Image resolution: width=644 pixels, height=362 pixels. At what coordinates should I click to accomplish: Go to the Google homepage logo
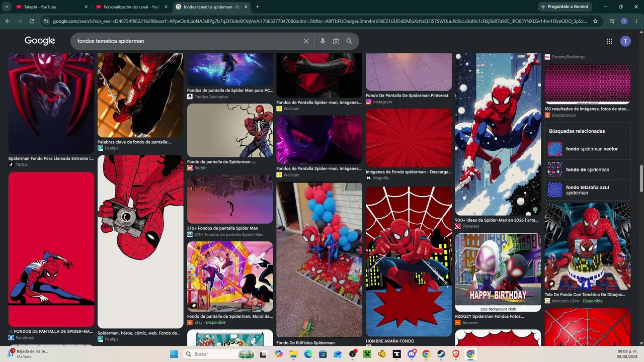(x=40, y=41)
